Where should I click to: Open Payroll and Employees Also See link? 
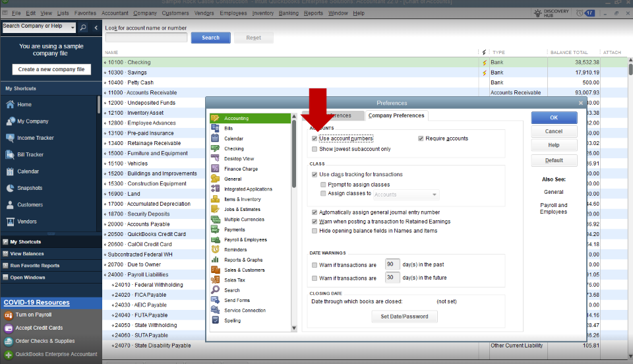[553, 208]
